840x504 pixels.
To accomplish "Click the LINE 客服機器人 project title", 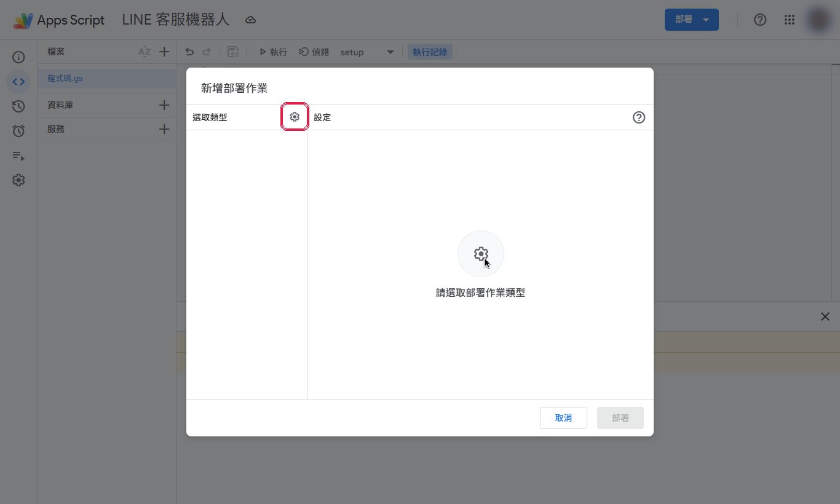I will [176, 20].
